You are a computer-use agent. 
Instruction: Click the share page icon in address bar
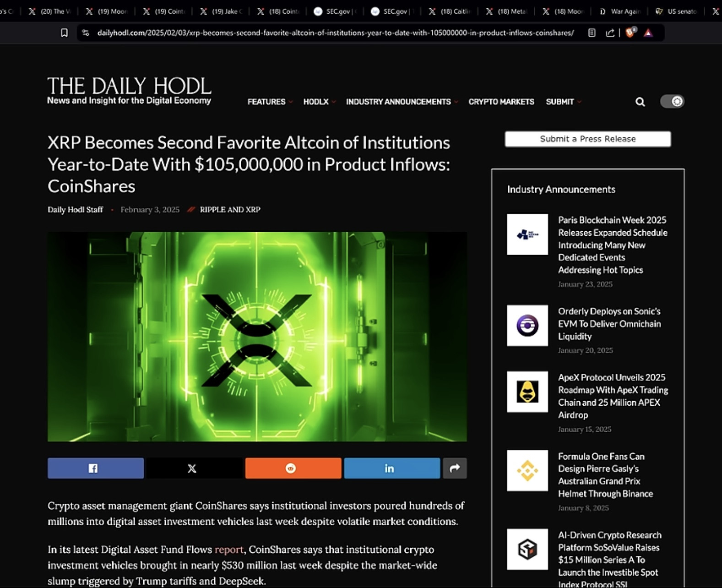pyautogui.click(x=610, y=33)
